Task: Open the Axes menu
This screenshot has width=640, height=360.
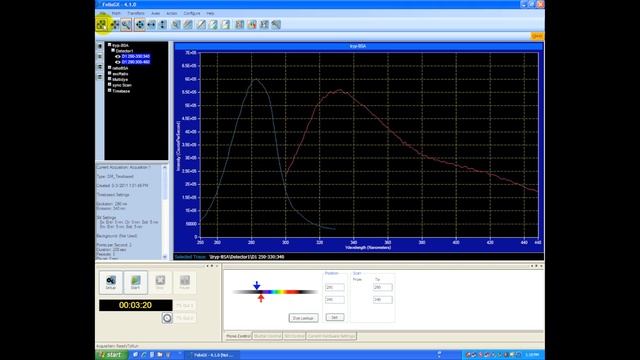Action: point(156,13)
